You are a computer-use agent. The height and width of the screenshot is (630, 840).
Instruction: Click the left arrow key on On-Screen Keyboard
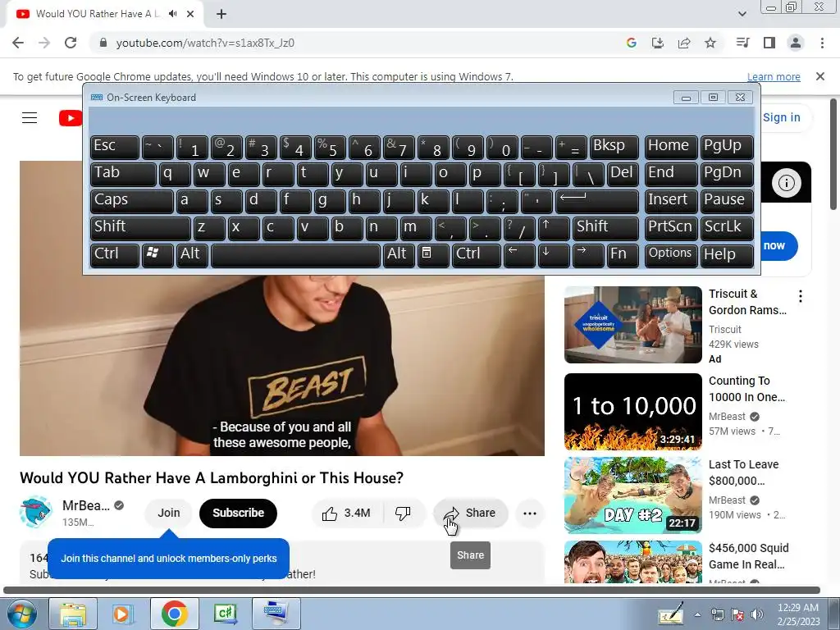[519, 254]
